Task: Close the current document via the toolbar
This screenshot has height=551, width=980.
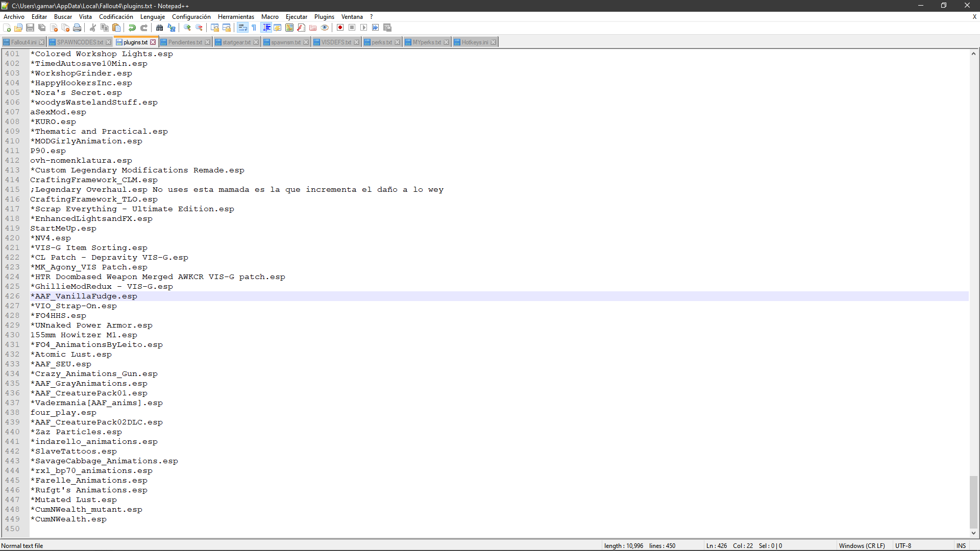Action: tap(54, 28)
